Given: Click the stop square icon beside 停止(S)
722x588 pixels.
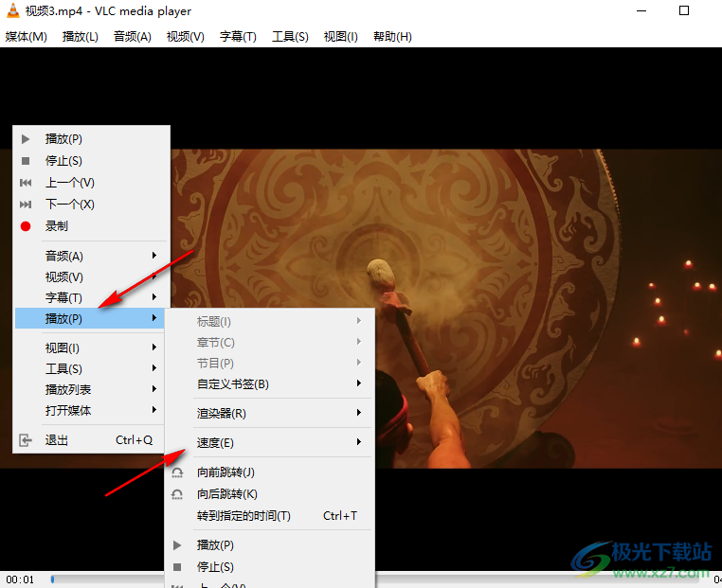Looking at the screenshot, I should click(x=26, y=161).
